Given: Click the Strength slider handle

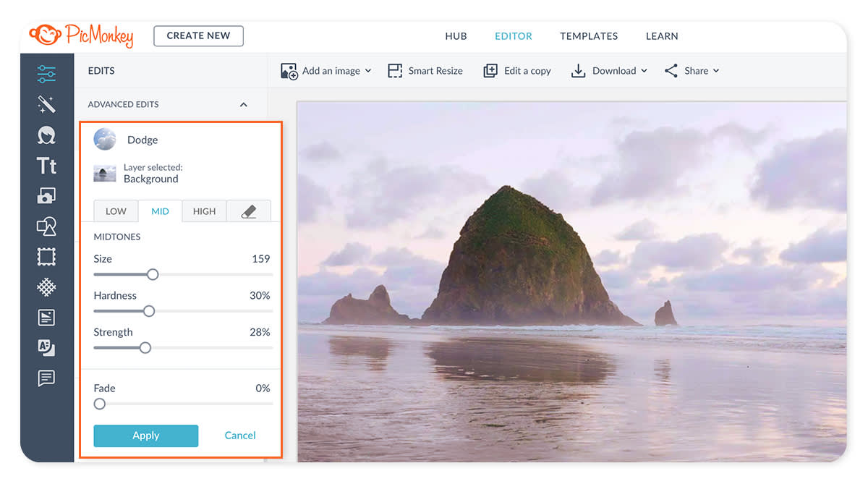Looking at the screenshot, I should (x=145, y=348).
